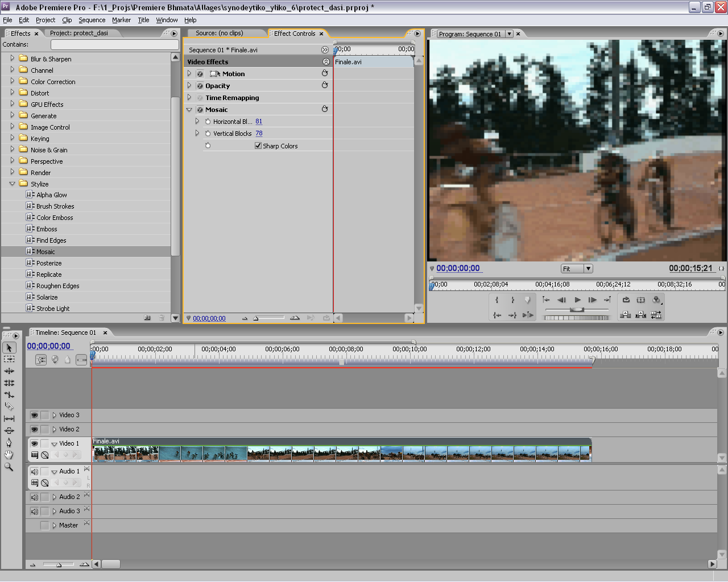Toggle the Audio 3 track speaker
This screenshot has height=582, width=728.
(34, 512)
